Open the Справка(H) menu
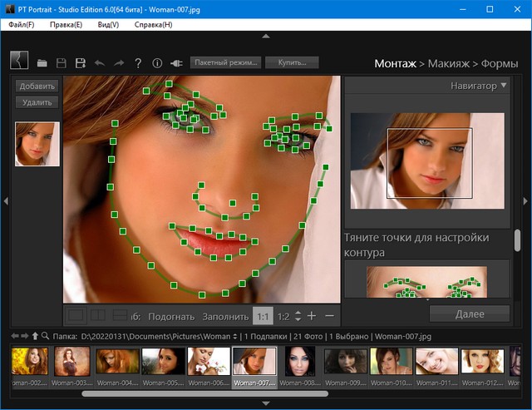Image resolution: width=532 pixels, height=410 pixels. [152, 25]
